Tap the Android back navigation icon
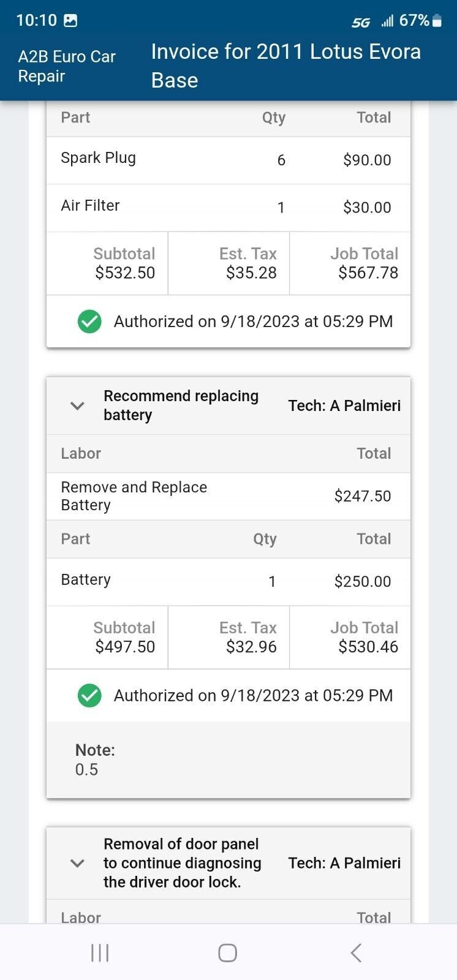 click(356, 953)
